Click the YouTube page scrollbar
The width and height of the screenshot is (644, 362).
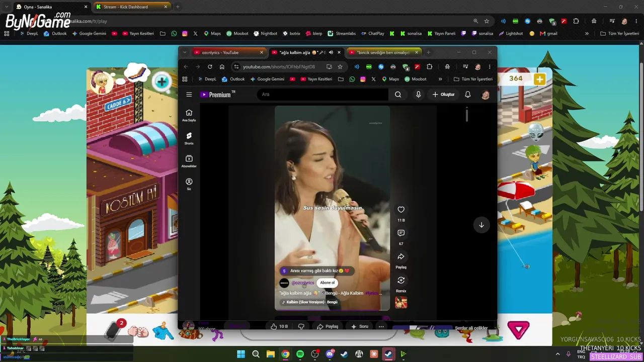coord(467,115)
